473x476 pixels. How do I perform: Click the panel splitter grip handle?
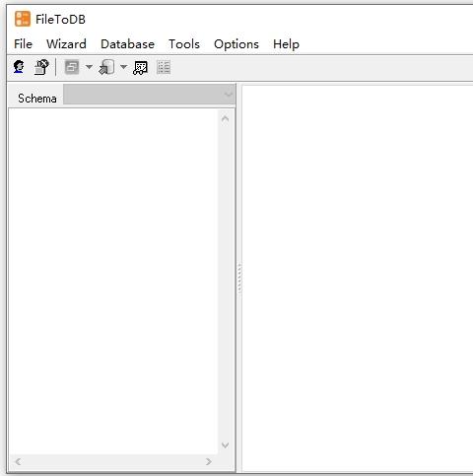(239, 278)
